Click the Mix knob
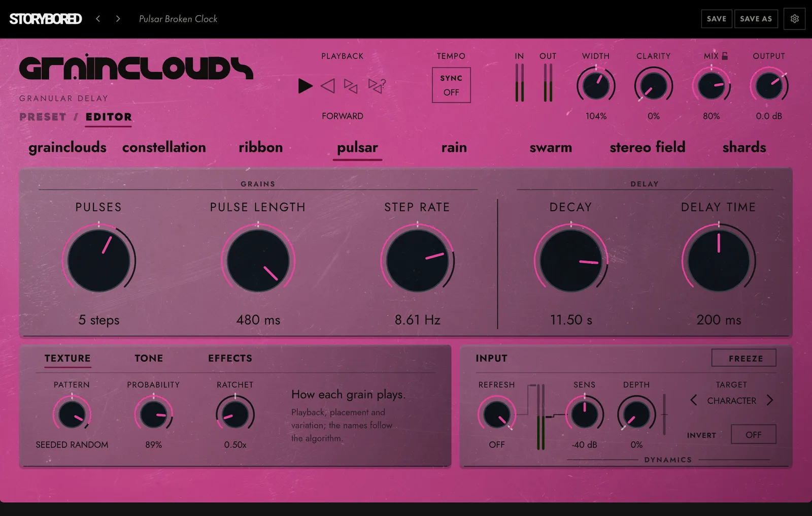812x516 pixels. tap(711, 85)
